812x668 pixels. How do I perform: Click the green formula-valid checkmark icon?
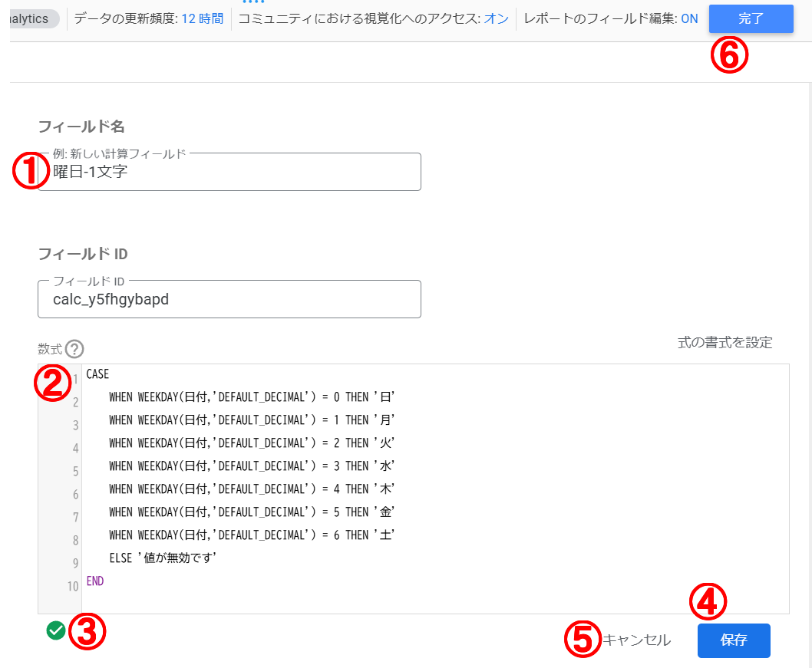tap(55, 630)
